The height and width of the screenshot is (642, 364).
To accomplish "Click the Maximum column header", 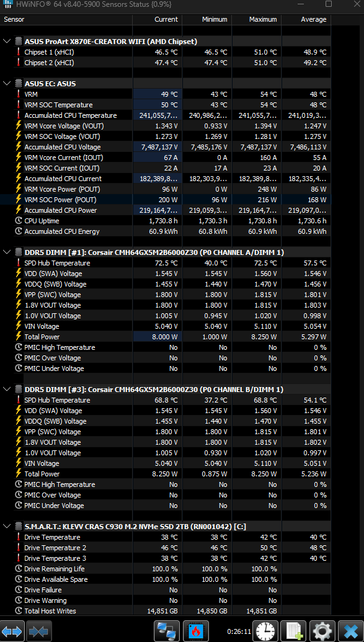I will (256, 19).
